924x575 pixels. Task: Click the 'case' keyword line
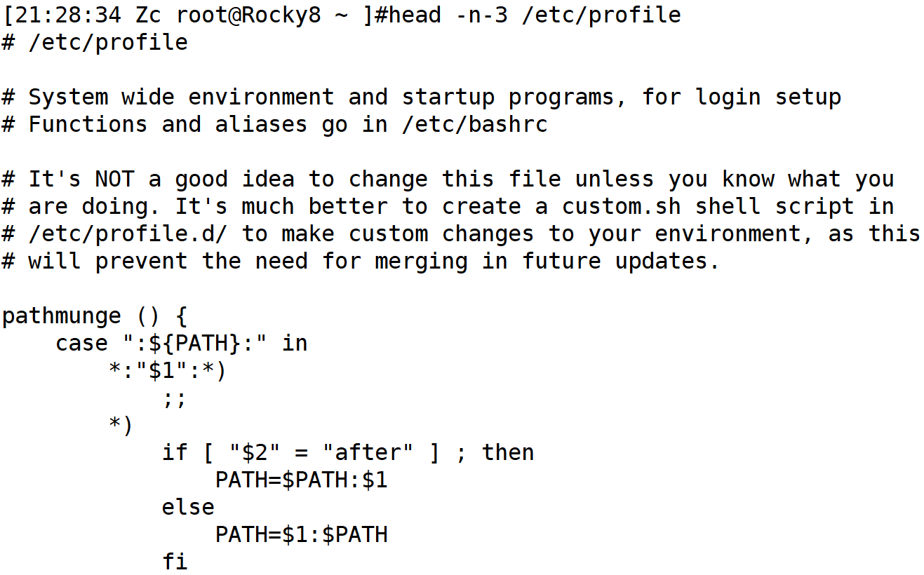pyautogui.click(x=182, y=343)
